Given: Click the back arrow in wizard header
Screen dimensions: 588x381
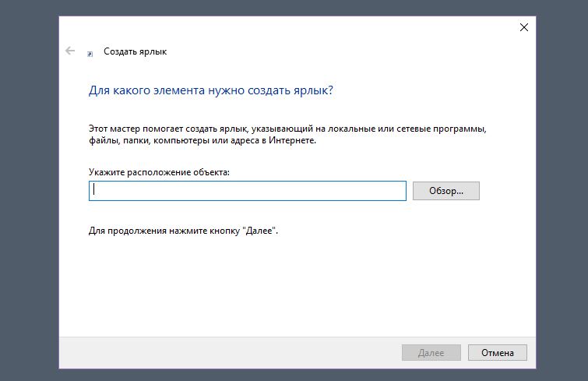Looking at the screenshot, I should 70,51.
